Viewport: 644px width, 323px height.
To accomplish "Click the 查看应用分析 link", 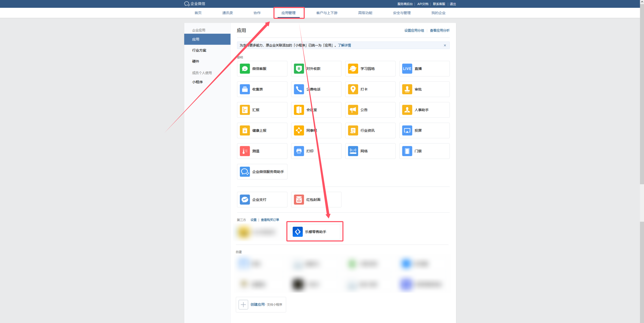I will click(439, 30).
